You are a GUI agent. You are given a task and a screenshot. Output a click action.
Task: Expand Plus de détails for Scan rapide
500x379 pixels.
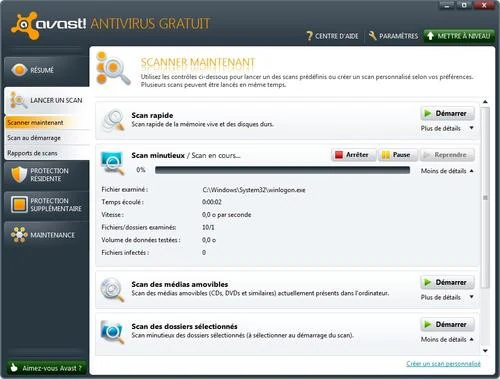click(x=447, y=128)
